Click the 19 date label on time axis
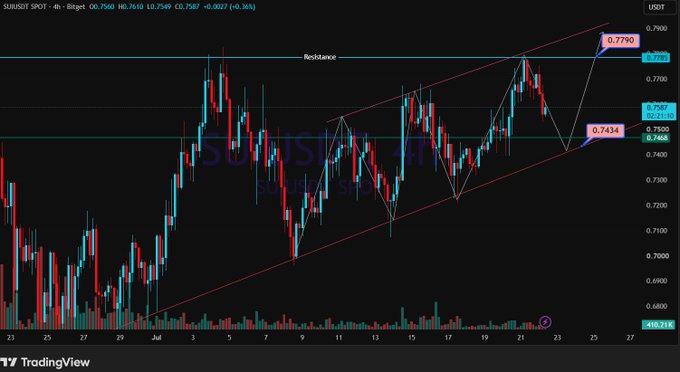This screenshot has height=372, width=680. (x=484, y=337)
